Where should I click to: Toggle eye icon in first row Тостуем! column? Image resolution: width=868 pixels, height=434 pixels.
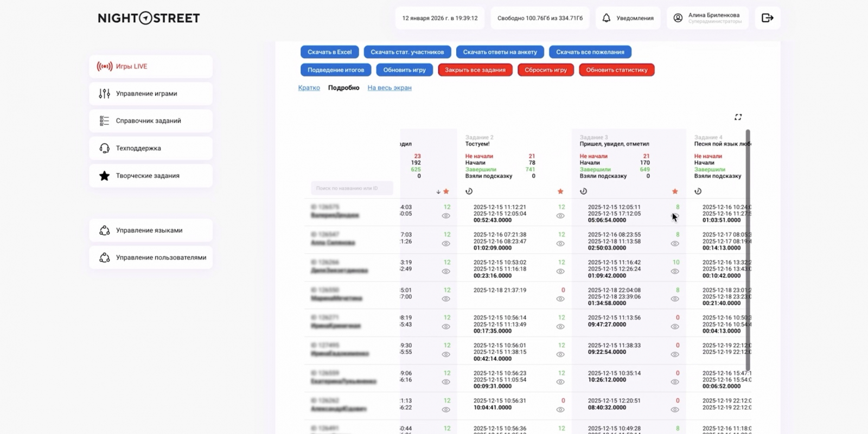coord(560,216)
